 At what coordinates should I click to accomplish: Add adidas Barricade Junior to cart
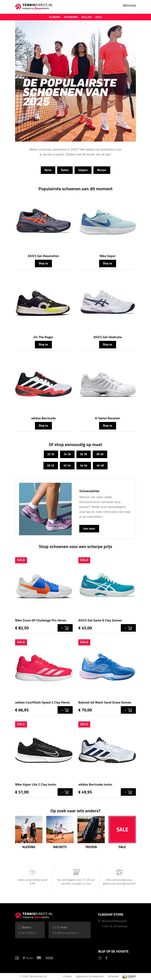point(128,792)
